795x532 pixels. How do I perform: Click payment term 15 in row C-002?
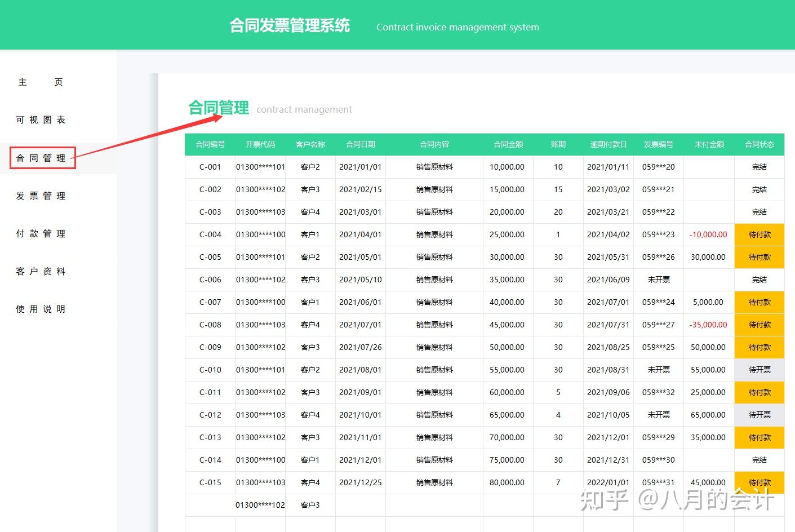pyautogui.click(x=558, y=189)
